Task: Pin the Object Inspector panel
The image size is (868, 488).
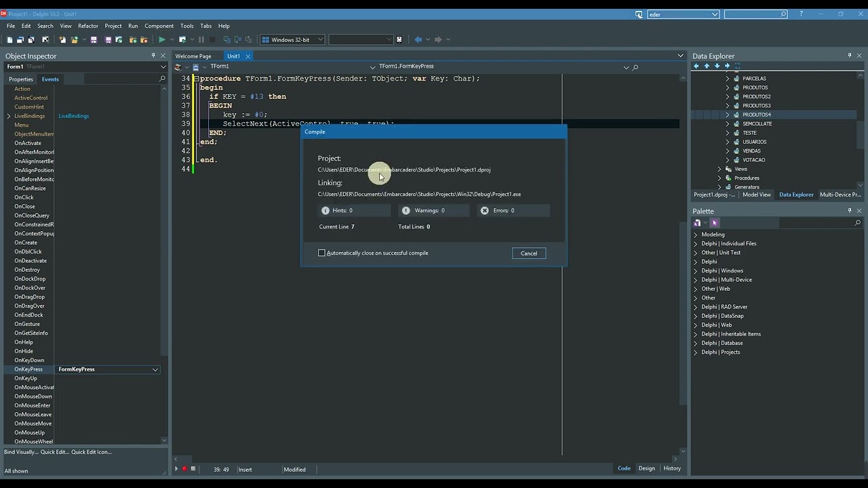Action: click(153, 56)
